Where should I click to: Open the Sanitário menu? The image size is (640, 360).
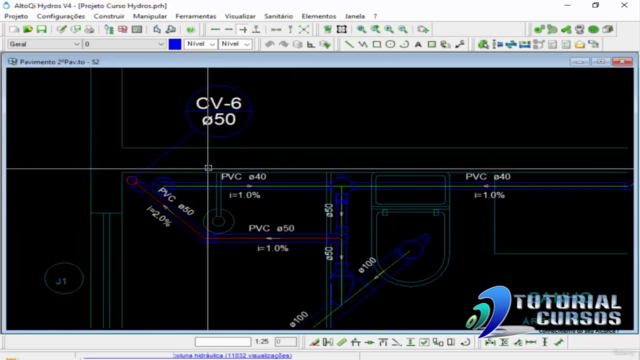(278, 16)
